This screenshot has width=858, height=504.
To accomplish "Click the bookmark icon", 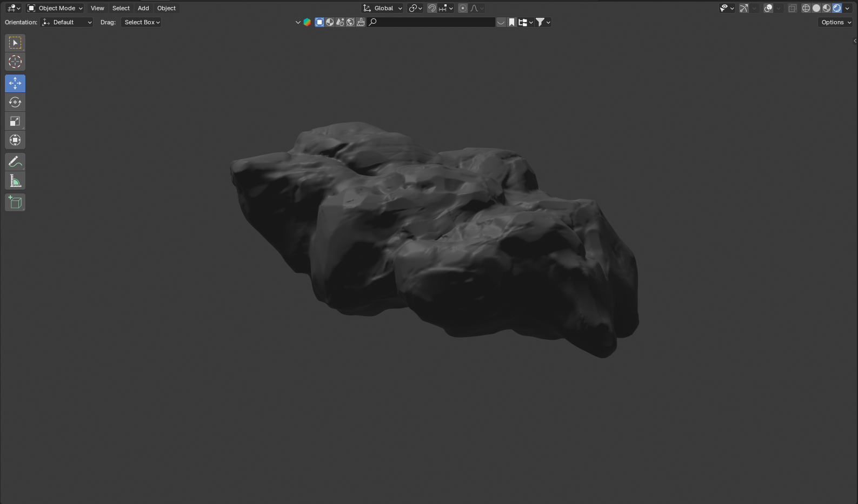I will tap(511, 22).
